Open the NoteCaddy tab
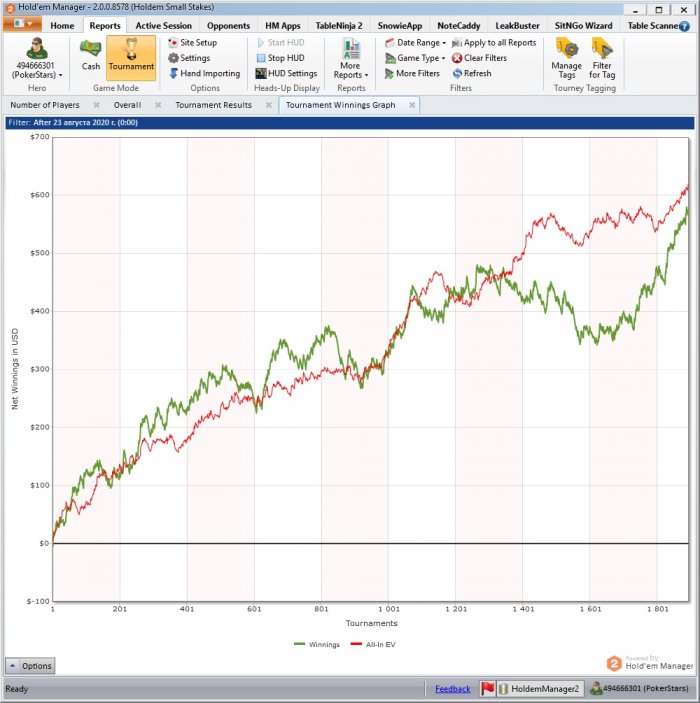The image size is (700, 703). [x=458, y=26]
